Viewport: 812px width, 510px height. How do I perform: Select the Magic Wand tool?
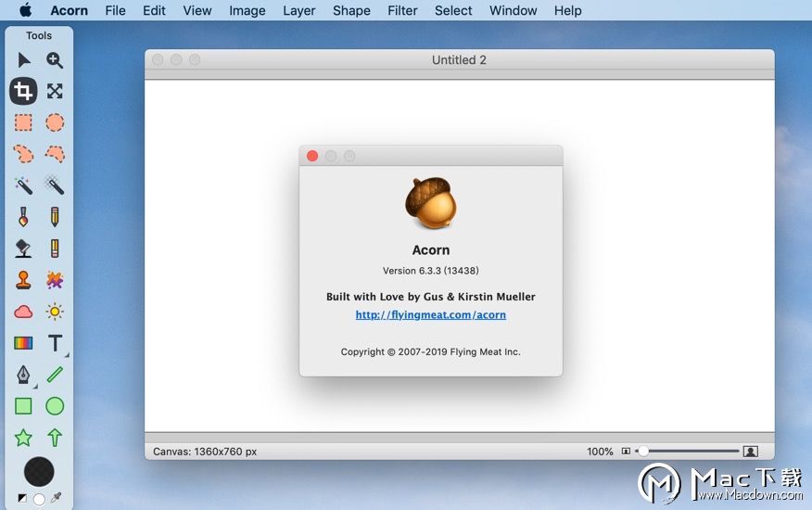pyautogui.click(x=23, y=185)
